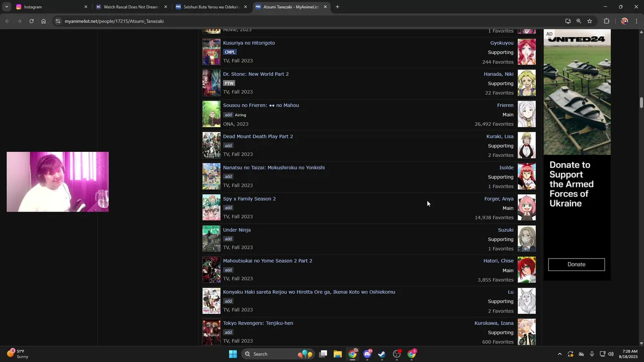The width and height of the screenshot is (644, 362).
Task: Open character Hatori, Chise link
Action: (499, 261)
